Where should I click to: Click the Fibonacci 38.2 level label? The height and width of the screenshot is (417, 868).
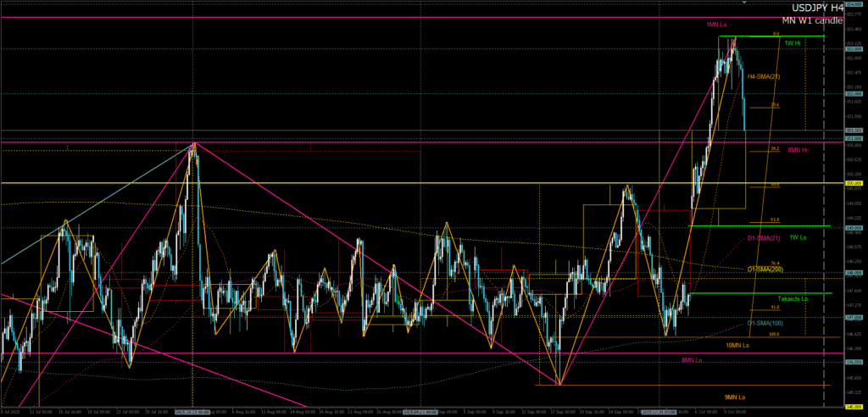pyautogui.click(x=774, y=148)
